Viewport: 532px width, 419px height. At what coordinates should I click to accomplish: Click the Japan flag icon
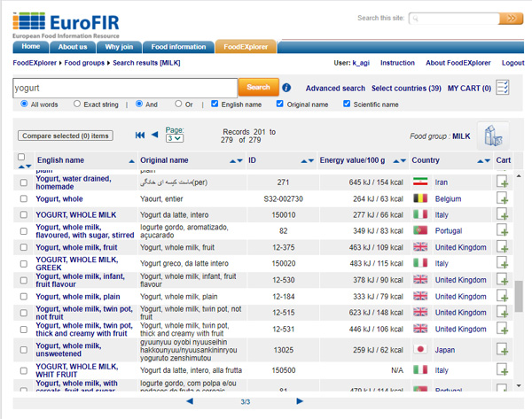coord(420,349)
